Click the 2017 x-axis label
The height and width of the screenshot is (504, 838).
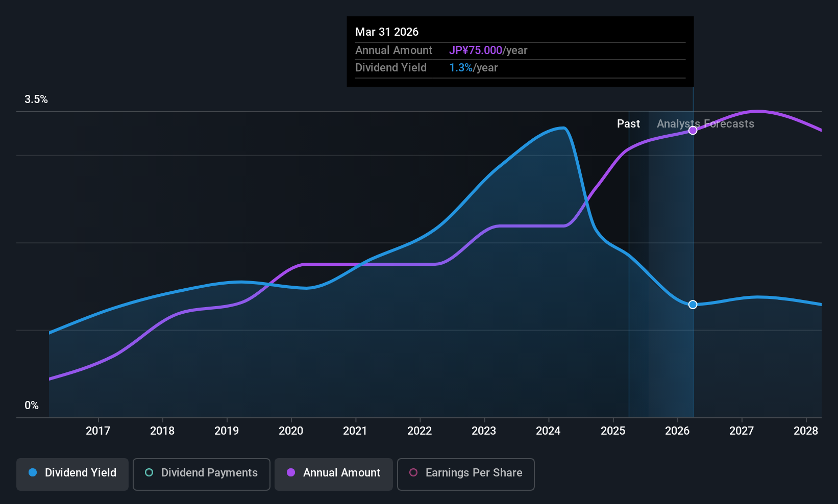[x=98, y=431]
